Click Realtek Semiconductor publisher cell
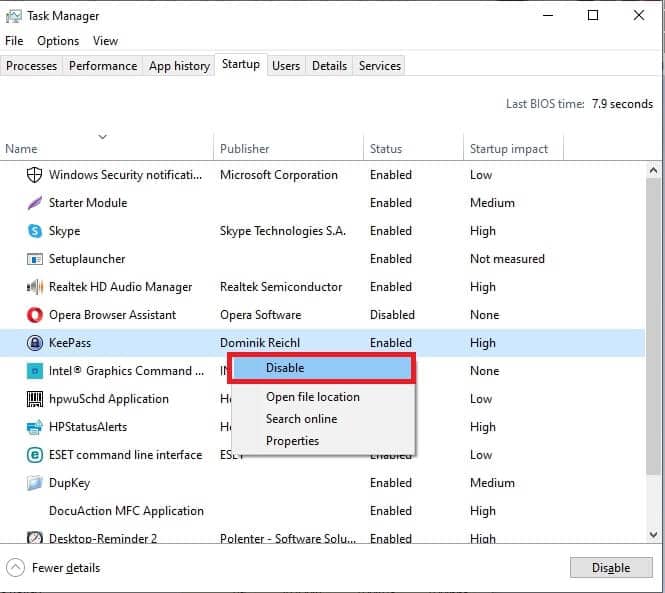Image resolution: width=665 pixels, height=593 pixels. coord(281,287)
